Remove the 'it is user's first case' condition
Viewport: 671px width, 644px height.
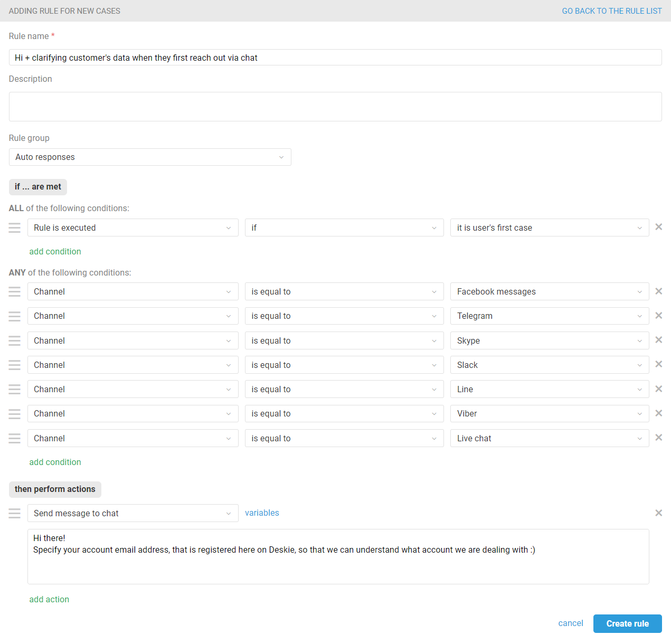pos(658,227)
